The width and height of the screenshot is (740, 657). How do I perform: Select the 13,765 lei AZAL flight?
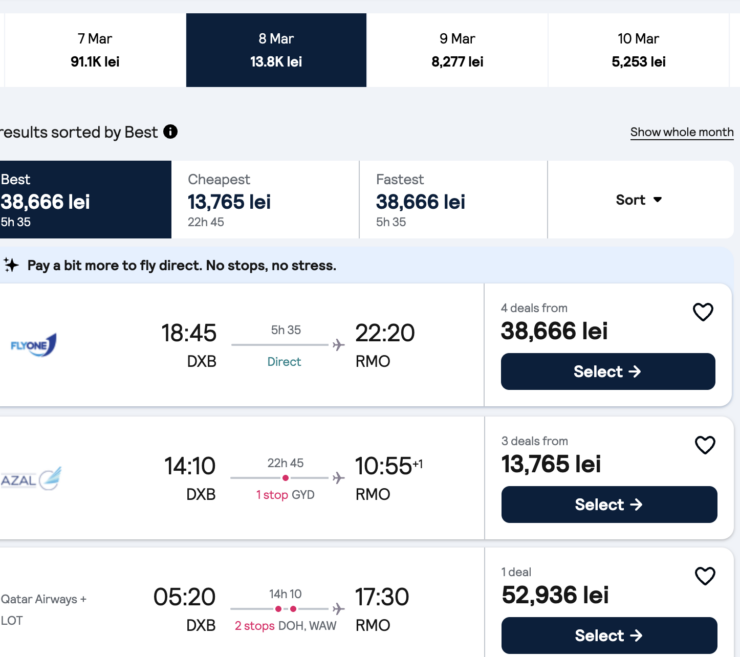coord(609,505)
